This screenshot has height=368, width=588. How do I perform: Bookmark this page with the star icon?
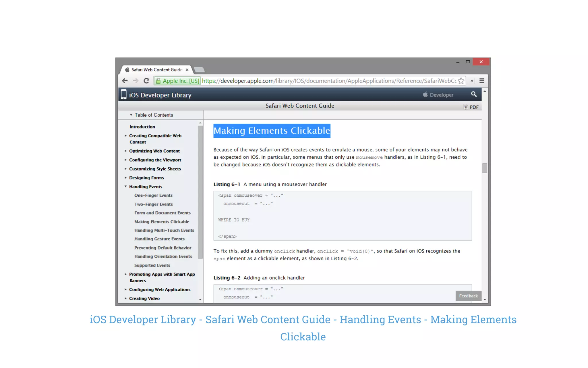461,81
